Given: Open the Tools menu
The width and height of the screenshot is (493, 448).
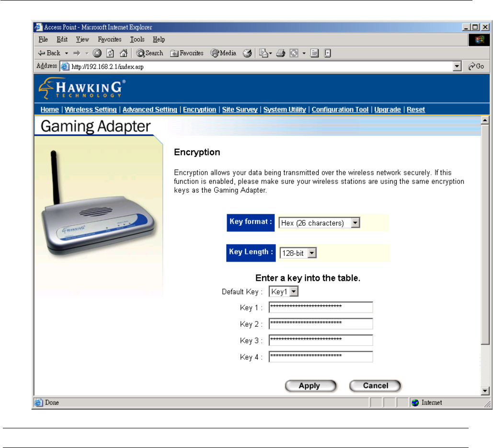Looking at the screenshot, I should tap(138, 40).
